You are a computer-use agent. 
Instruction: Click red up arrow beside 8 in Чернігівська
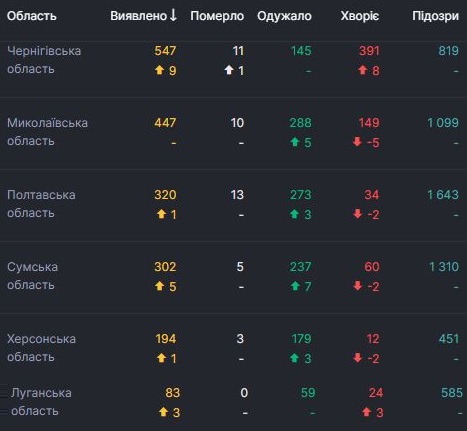pos(363,70)
